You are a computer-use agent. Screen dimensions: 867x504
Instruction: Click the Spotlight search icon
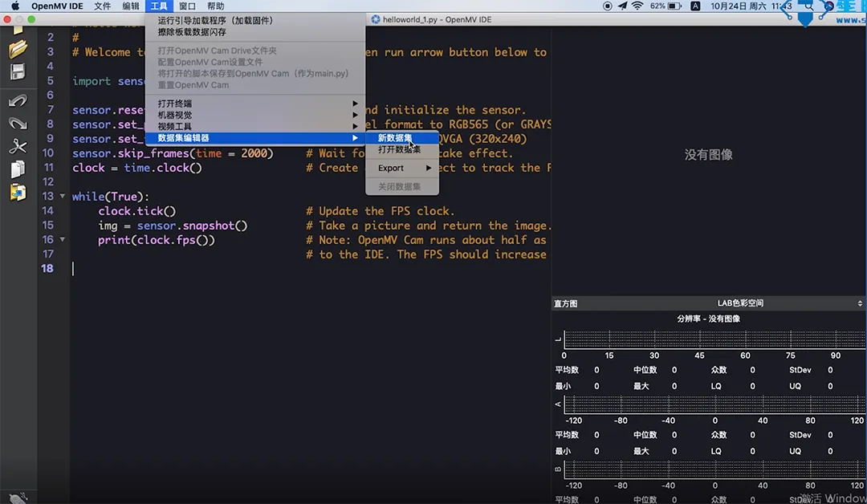[809, 6]
